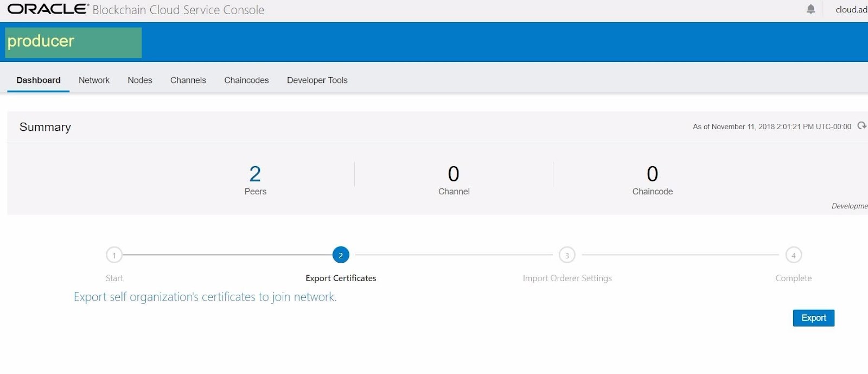Click the As of November 11 timestamp

click(x=772, y=126)
